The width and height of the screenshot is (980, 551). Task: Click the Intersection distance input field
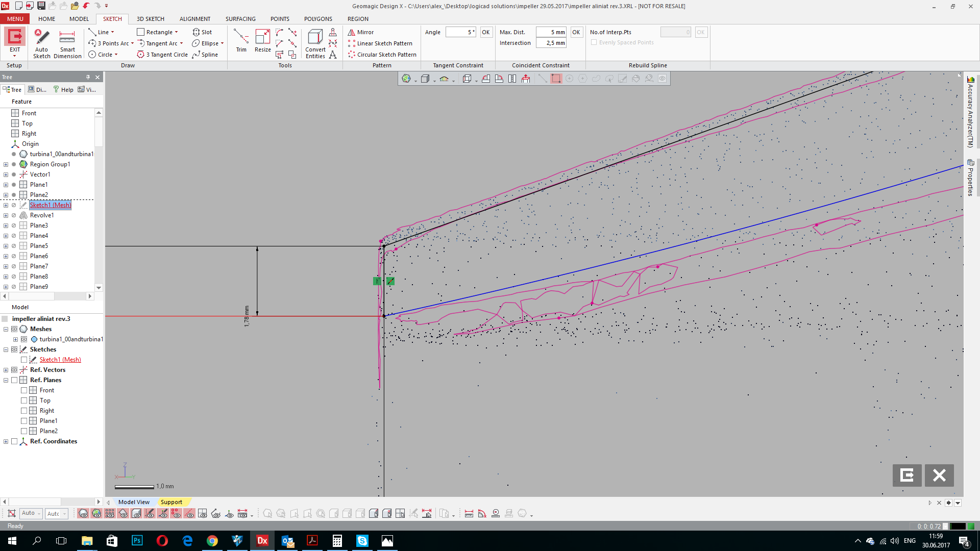coord(551,43)
